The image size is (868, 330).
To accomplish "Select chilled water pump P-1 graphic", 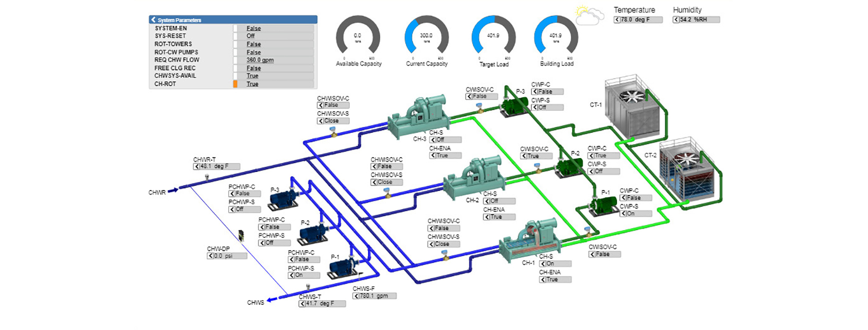I will pyautogui.click(x=342, y=267).
